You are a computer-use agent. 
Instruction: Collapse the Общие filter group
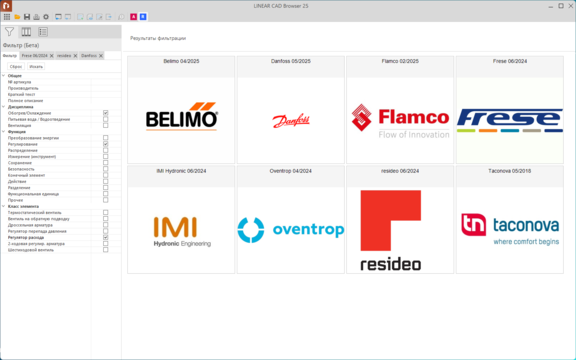tap(4, 76)
